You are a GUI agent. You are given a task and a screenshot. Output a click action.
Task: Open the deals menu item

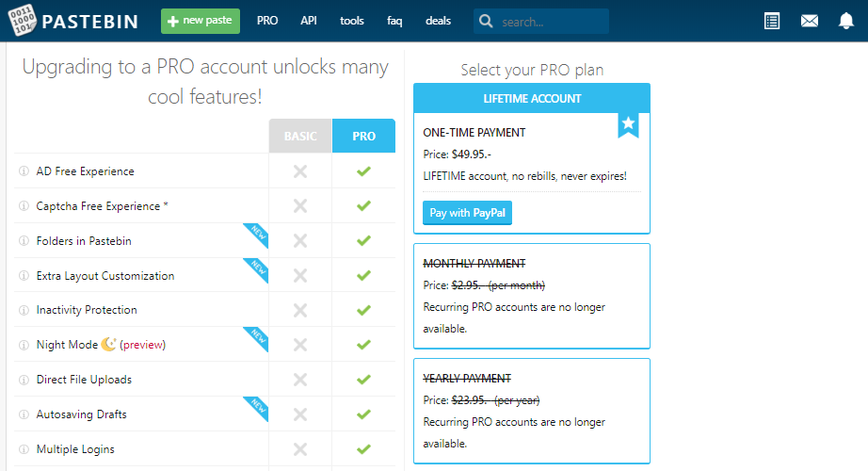click(438, 21)
